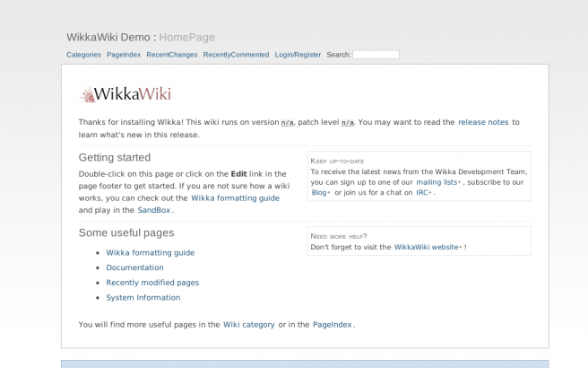Join the IRC chat link
The width and height of the screenshot is (588, 368).
click(x=424, y=193)
